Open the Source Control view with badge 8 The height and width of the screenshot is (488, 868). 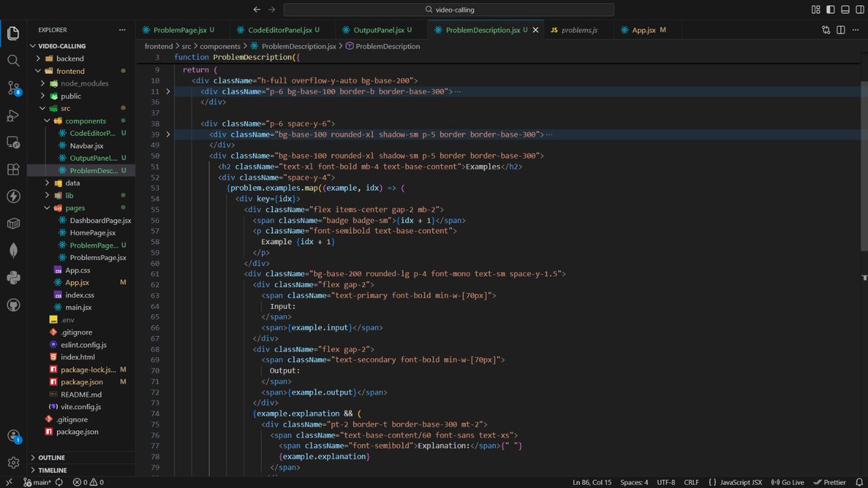(13, 88)
